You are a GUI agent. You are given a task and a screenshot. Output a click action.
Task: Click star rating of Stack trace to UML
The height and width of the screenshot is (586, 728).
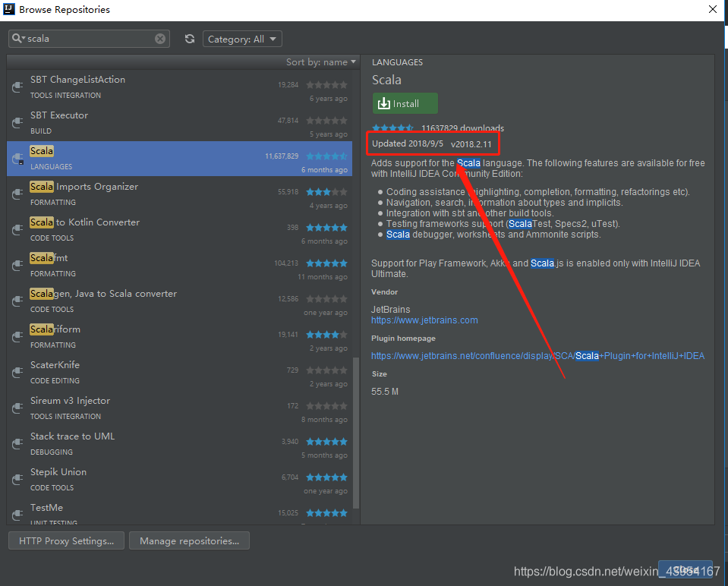(327, 442)
